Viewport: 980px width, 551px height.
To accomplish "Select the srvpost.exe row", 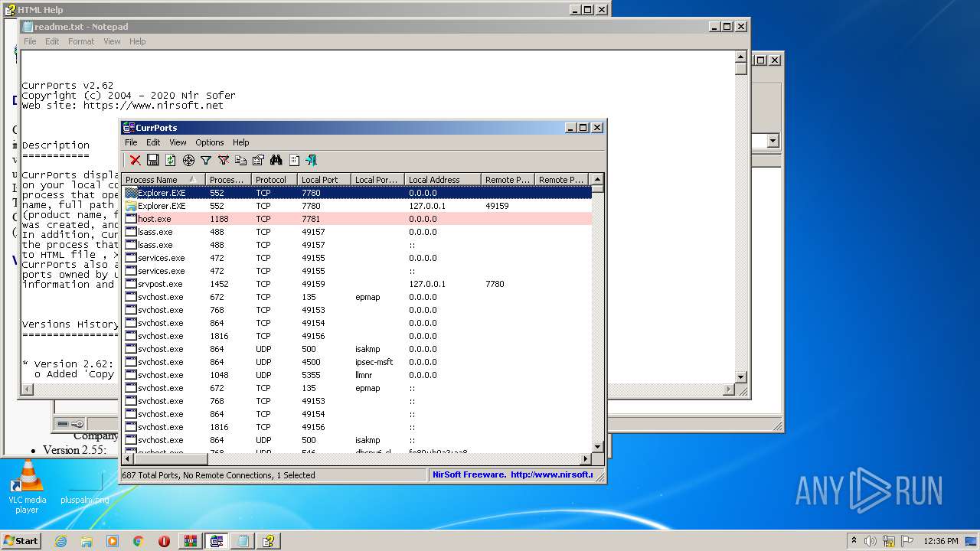I will pos(358,284).
